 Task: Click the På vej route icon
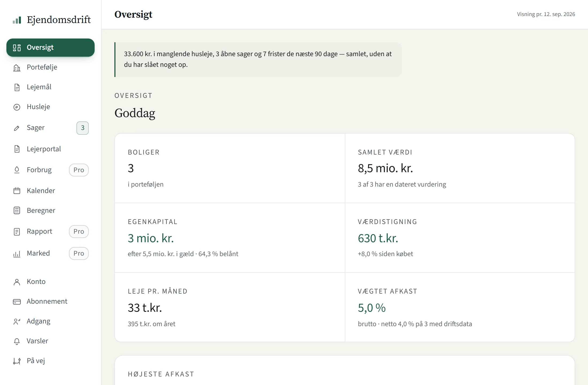pos(17,361)
